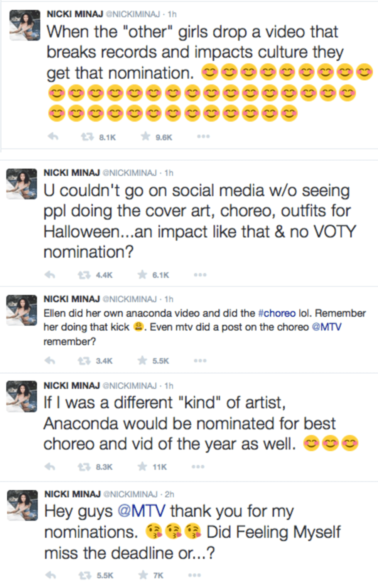Reply to the "other" girls tweet

pyautogui.click(x=53, y=137)
